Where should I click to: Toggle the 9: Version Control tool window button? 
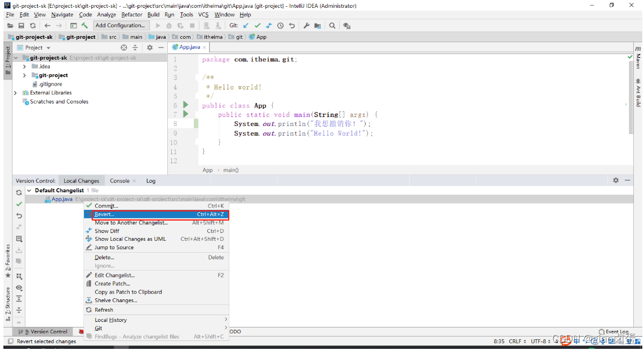tap(43, 331)
